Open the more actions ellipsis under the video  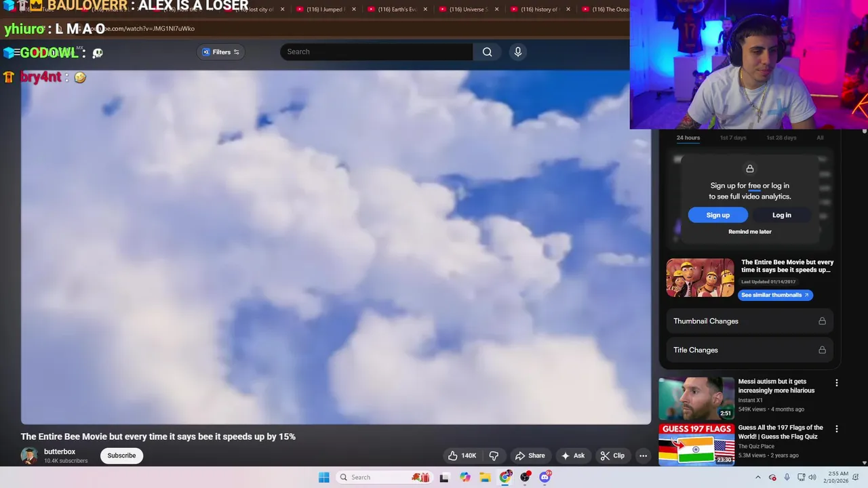643,455
